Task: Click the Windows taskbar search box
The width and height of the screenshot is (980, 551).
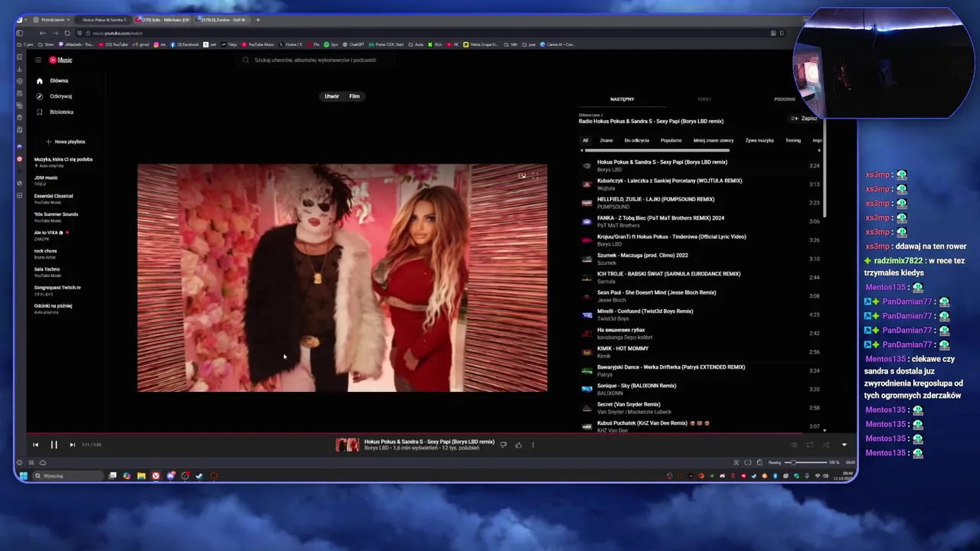Action: 67,476
